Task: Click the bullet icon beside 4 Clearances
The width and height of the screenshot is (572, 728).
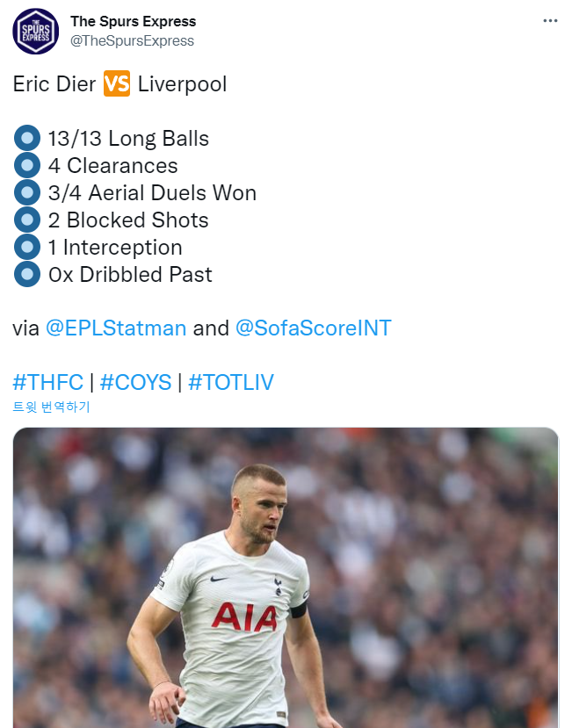Action: click(27, 166)
